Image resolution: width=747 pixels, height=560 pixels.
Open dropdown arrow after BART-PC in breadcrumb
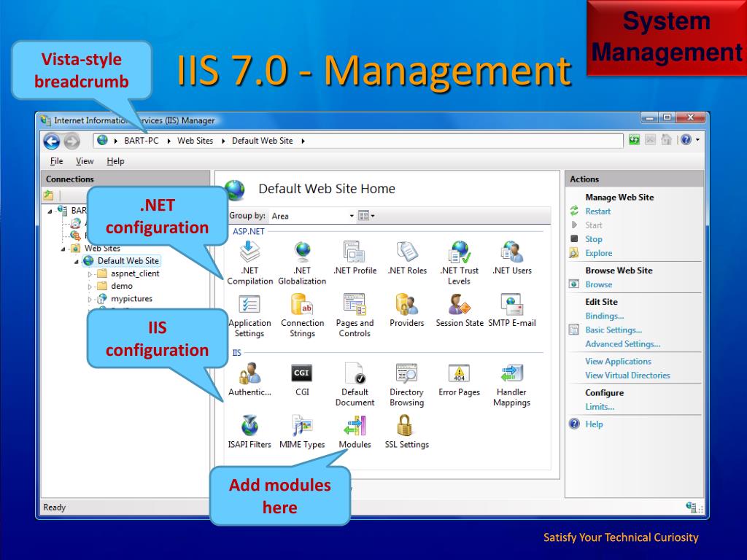[x=169, y=141]
